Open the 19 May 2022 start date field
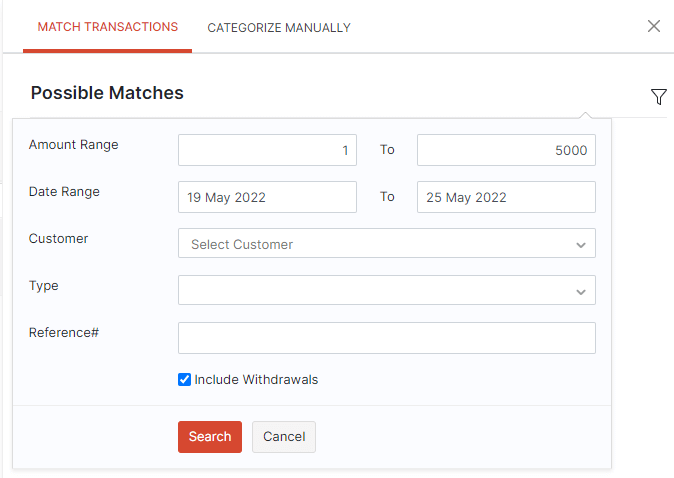The width and height of the screenshot is (674, 478). click(267, 197)
